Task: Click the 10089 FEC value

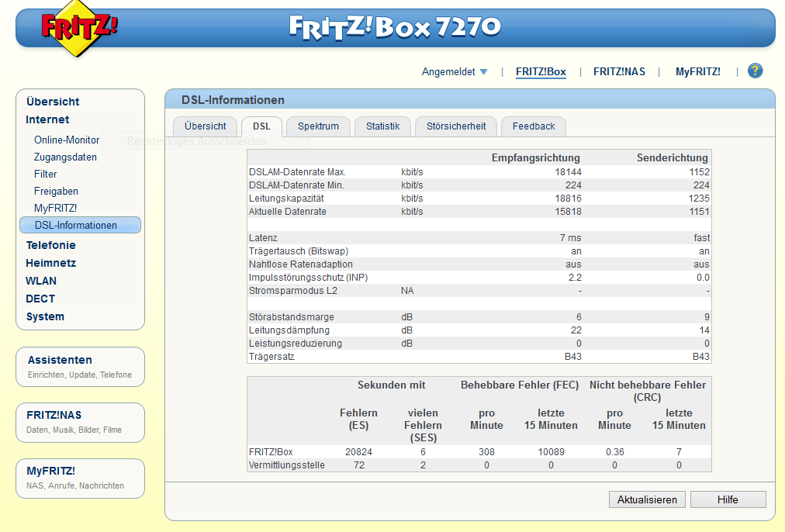Action: [x=552, y=452]
